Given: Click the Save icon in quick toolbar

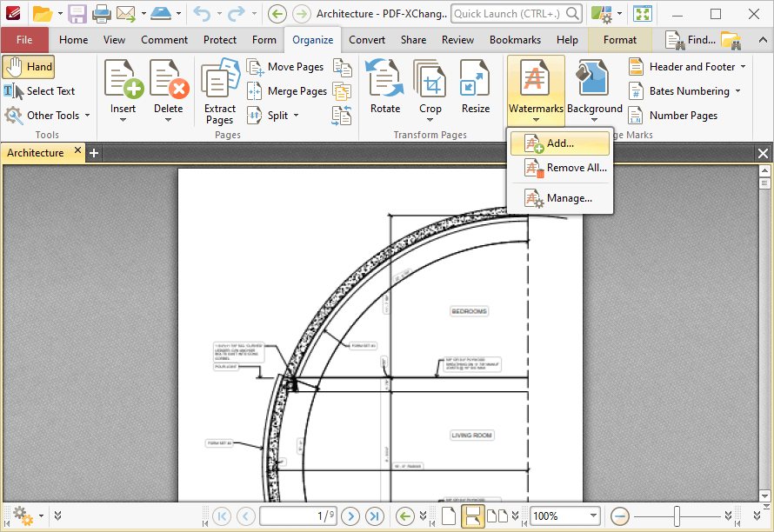Looking at the screenshot, I should pos(77,14).
